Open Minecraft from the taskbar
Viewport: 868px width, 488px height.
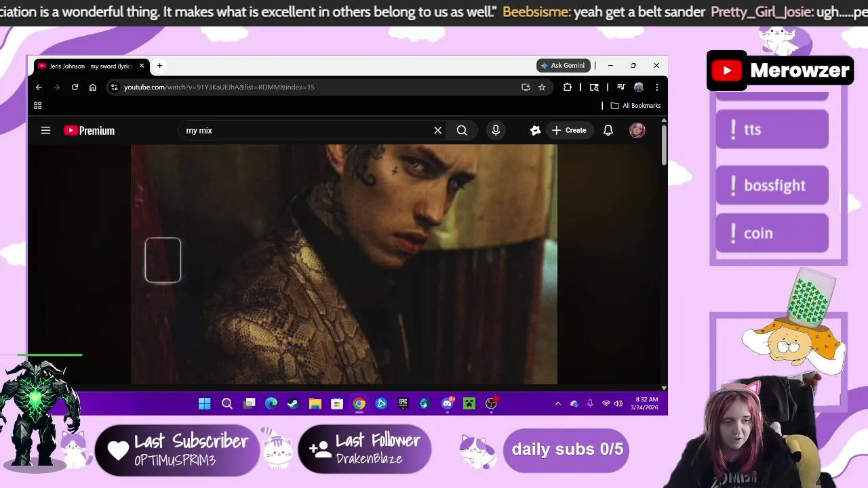click(x=469, y=404)
